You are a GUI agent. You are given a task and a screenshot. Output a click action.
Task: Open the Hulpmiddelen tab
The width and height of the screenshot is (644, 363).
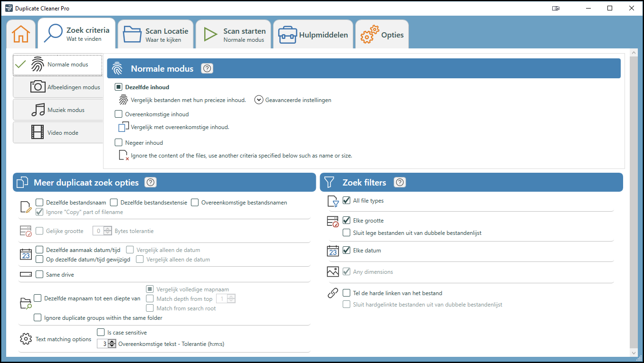(313, 35)
